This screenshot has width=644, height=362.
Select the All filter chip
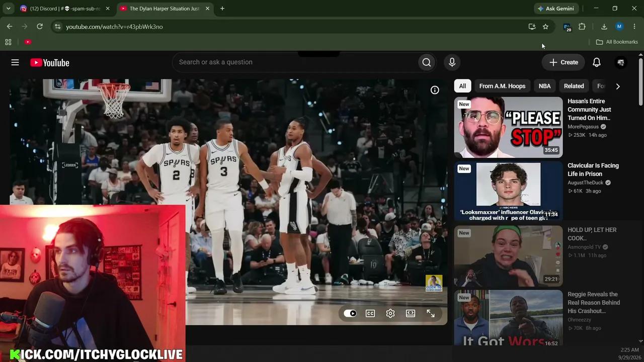462,86
